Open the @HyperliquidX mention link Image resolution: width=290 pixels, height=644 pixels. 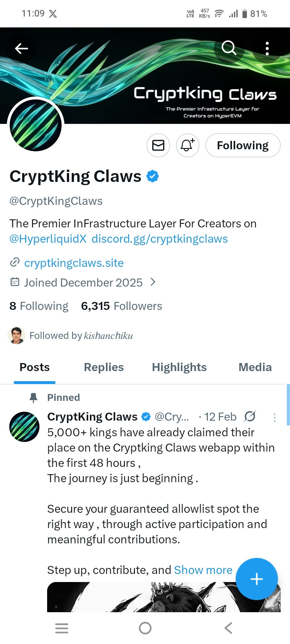click(x=48, y=239)
